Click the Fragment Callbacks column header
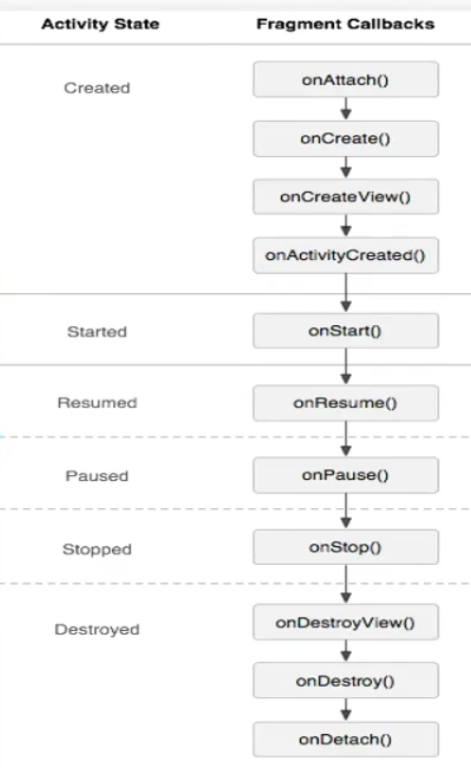 click(346, 24)
